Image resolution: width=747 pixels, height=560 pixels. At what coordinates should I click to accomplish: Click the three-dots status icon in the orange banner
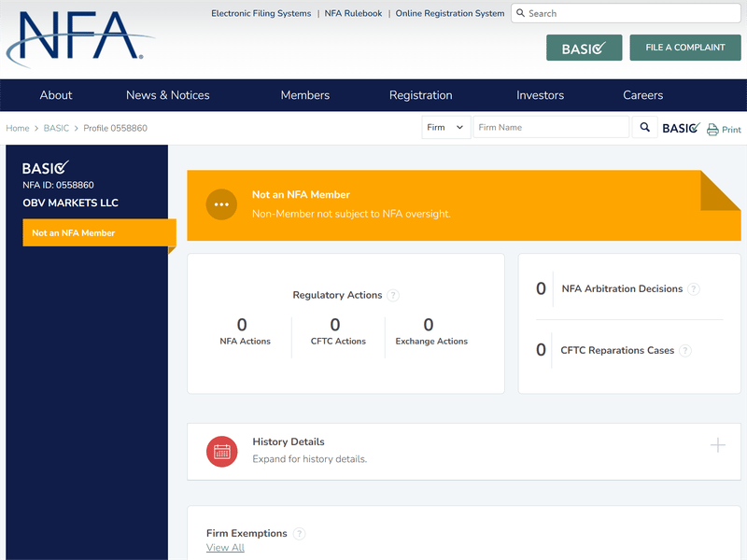point(221,204)
